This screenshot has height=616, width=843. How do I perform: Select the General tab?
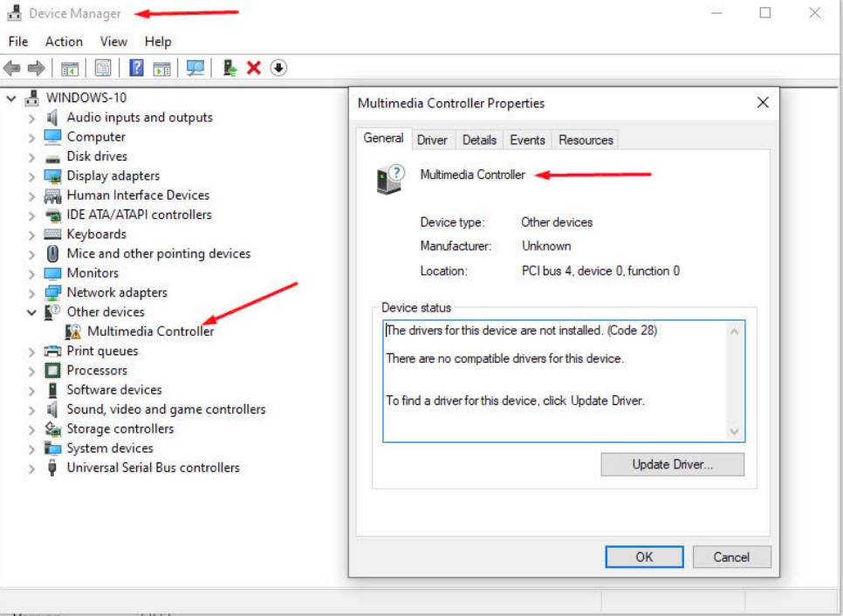[383, 138]
